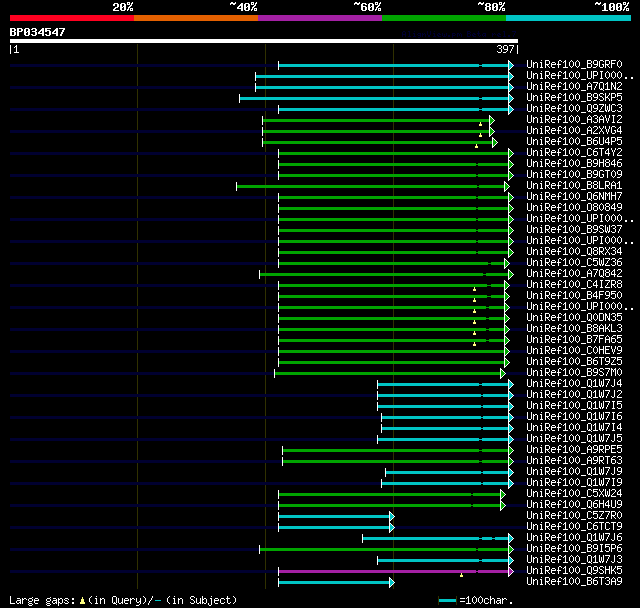Screen dimensions: 640x608
Task: Select the UniRef100_B8AKL3 label
Action: 574,329
